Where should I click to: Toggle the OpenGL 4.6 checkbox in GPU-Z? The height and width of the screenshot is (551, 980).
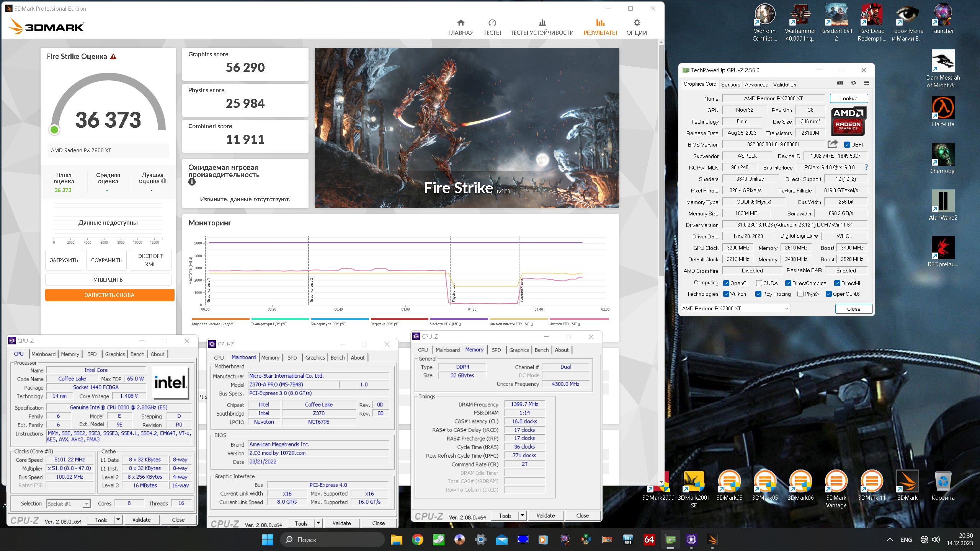(x=828, y=294)
